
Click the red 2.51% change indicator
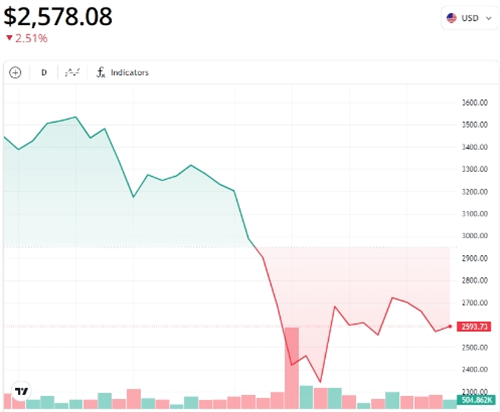(x=31, y=38)
